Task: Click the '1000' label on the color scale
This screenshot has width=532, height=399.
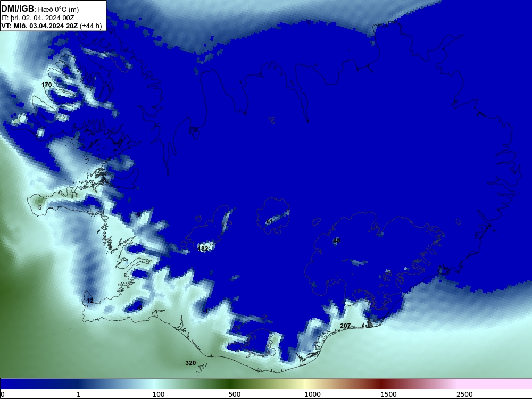Action: tap(312, 394)
